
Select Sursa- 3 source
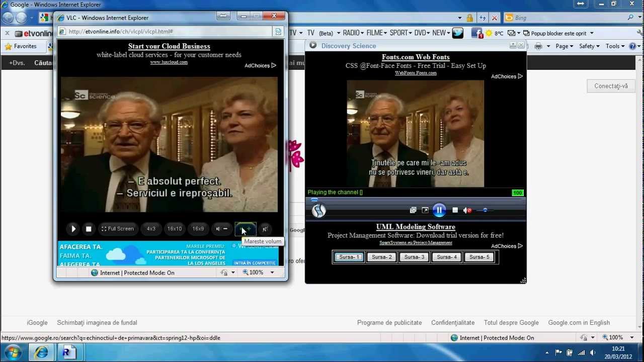tap(414, 257)
